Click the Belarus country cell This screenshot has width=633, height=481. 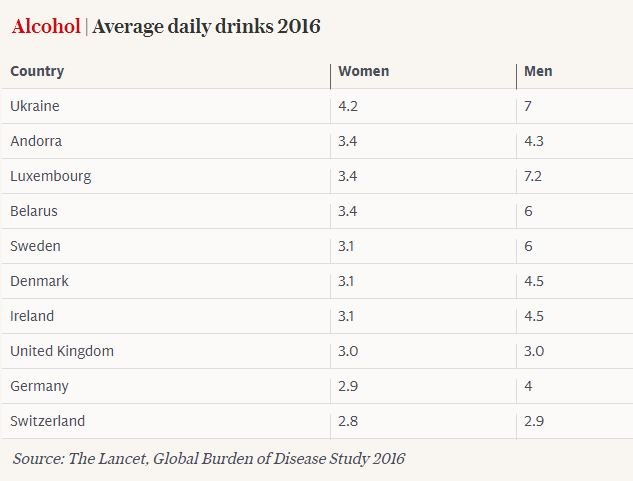click(34, 211)
